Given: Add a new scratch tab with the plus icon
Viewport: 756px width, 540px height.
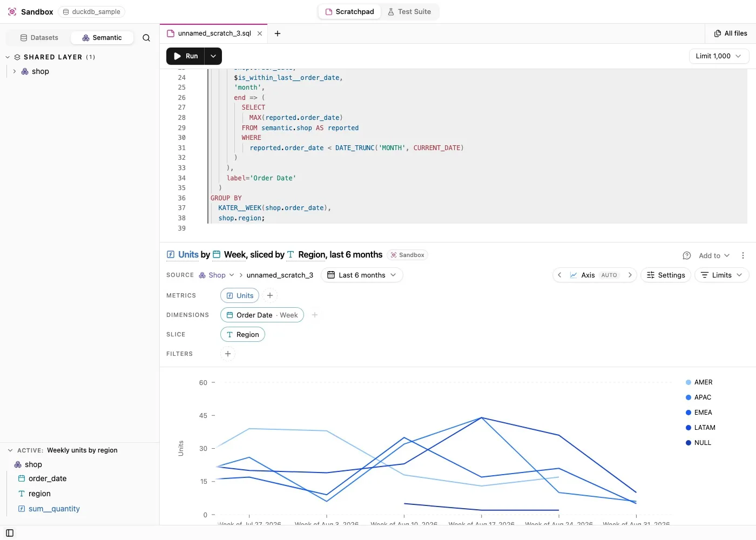Looking at the screenshot, I should coord(278,33).
